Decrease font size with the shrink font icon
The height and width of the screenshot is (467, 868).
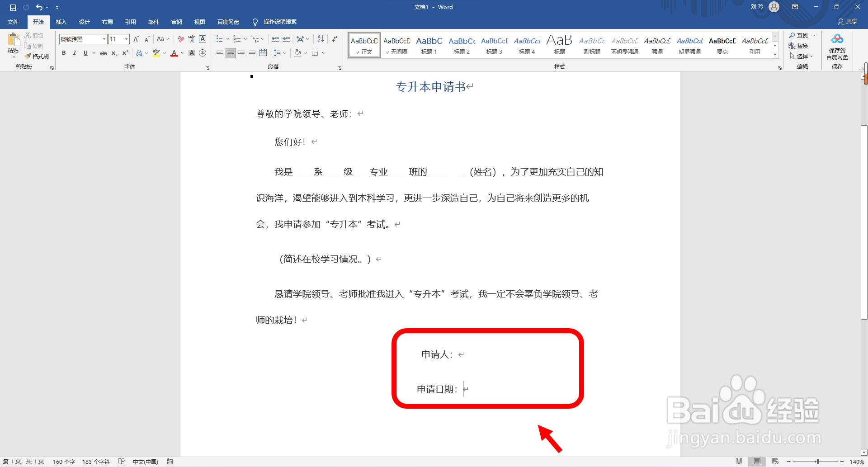(x=147, y=39)
